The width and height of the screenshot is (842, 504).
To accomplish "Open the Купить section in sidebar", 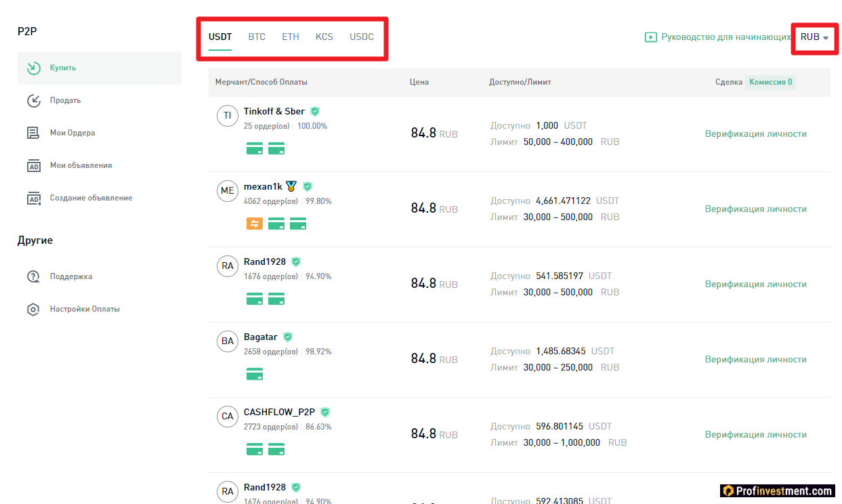I will 100,68.
